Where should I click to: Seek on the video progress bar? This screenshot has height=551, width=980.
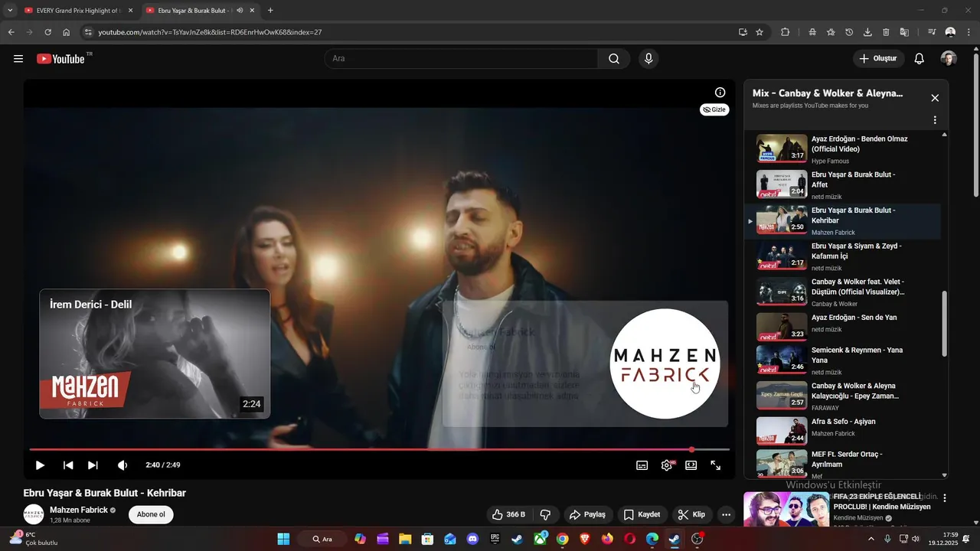pos(379,449)
